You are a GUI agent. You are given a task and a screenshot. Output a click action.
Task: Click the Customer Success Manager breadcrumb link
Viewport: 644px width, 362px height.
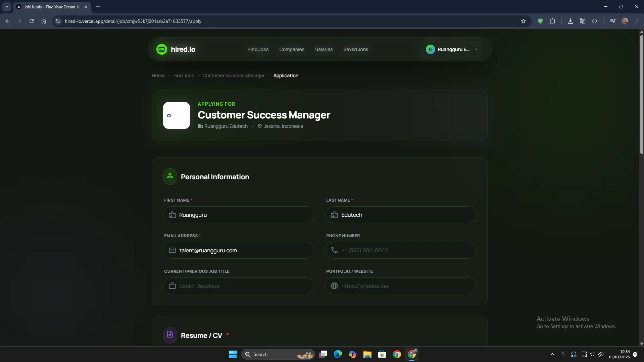233,75
